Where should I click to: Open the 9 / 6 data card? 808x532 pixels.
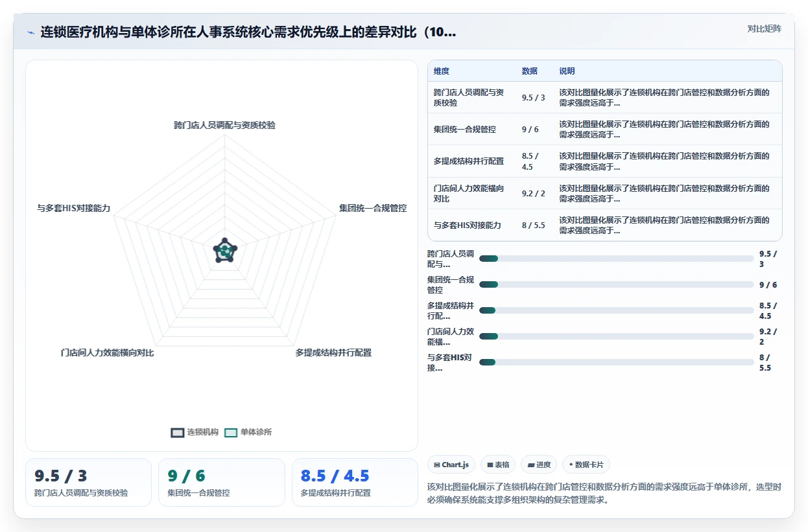[222, 482]
